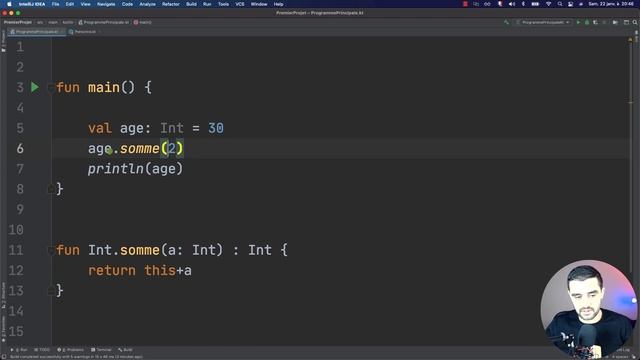Open the File menu
This screenshot has width=640, height=360.
tap(56, 4)
